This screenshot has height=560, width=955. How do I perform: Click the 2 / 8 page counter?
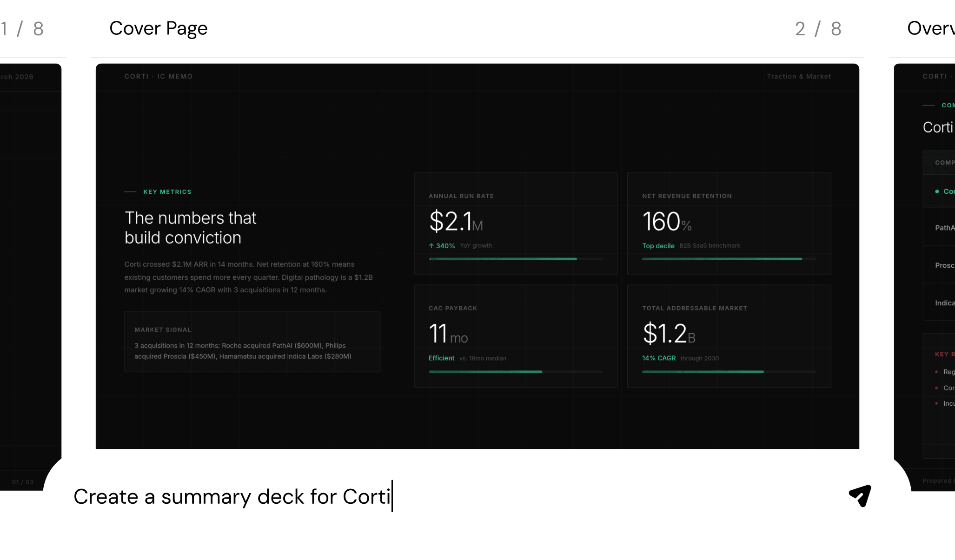click(818, 29)
